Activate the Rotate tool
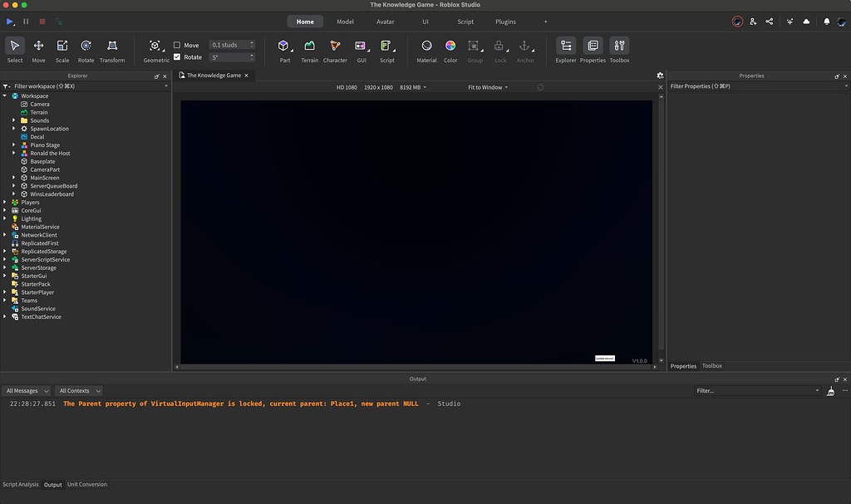The height and width of the screenshot is (504, 851). [x=86, y=48]
